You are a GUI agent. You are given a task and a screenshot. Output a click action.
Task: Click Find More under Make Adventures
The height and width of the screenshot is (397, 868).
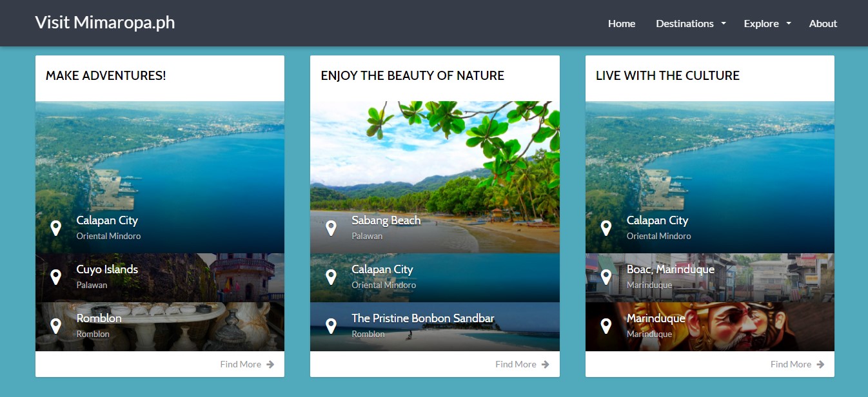tap(241, 364)
